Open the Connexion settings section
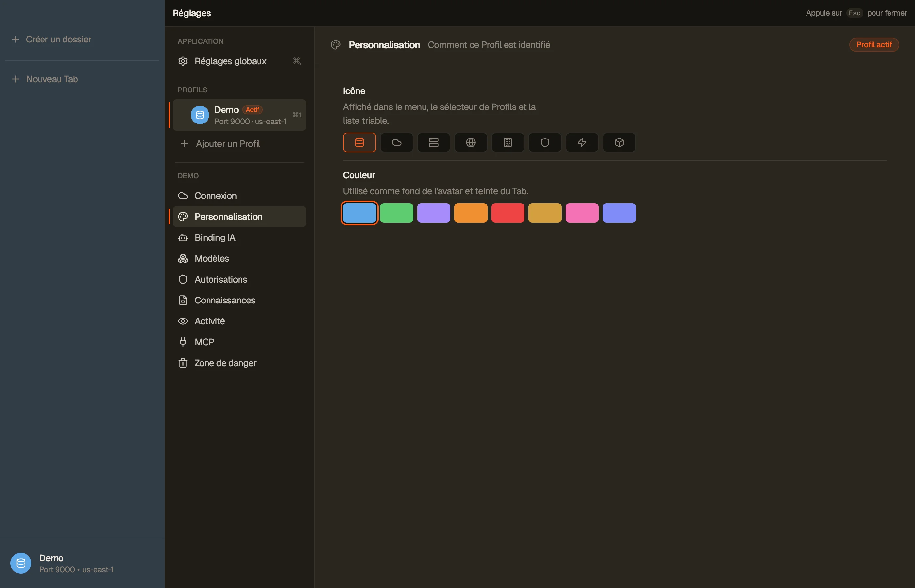Viewport: 915px width, 588px height. pyautogui.click(x=239, y=196)
